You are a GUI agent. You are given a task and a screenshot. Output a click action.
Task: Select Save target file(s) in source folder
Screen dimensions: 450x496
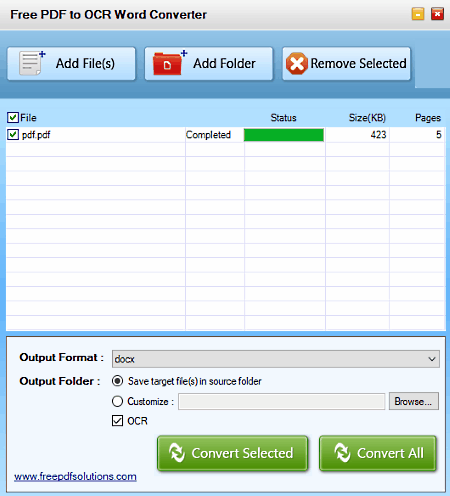(x=117, y=381)
